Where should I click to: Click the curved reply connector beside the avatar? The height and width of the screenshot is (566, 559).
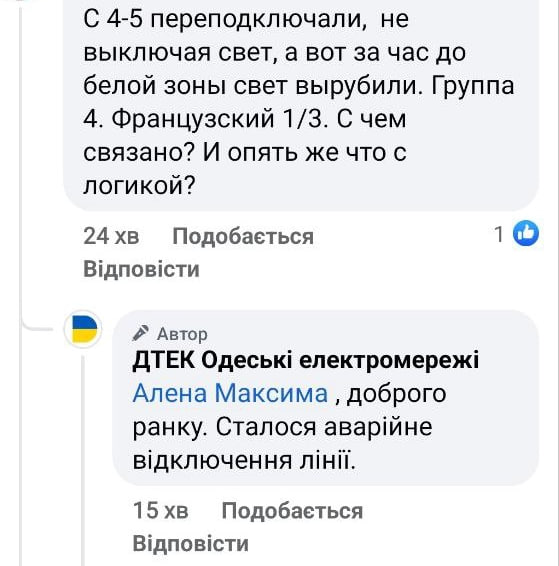(x=38, y=323)
